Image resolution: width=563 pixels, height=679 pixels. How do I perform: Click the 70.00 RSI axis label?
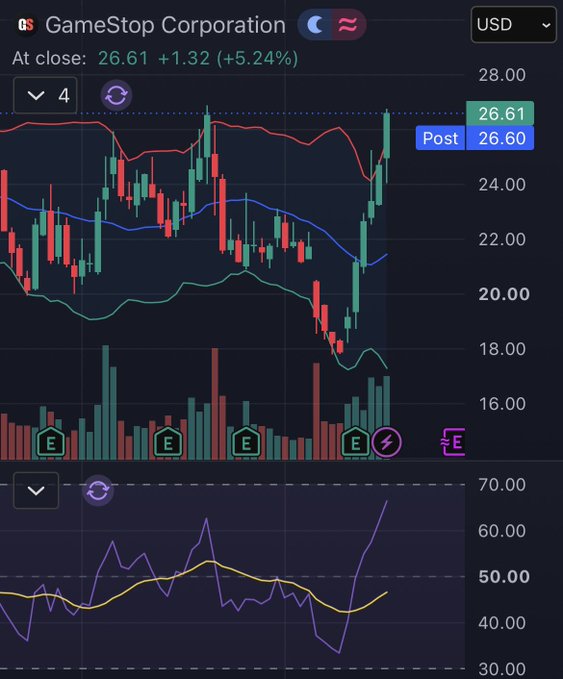click(x=502, y=485)
